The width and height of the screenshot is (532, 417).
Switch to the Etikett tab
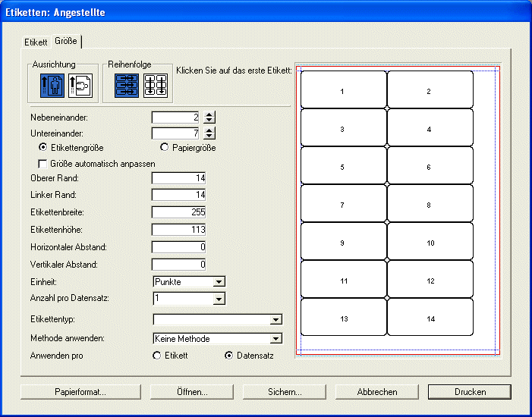[x=36, y=42]
